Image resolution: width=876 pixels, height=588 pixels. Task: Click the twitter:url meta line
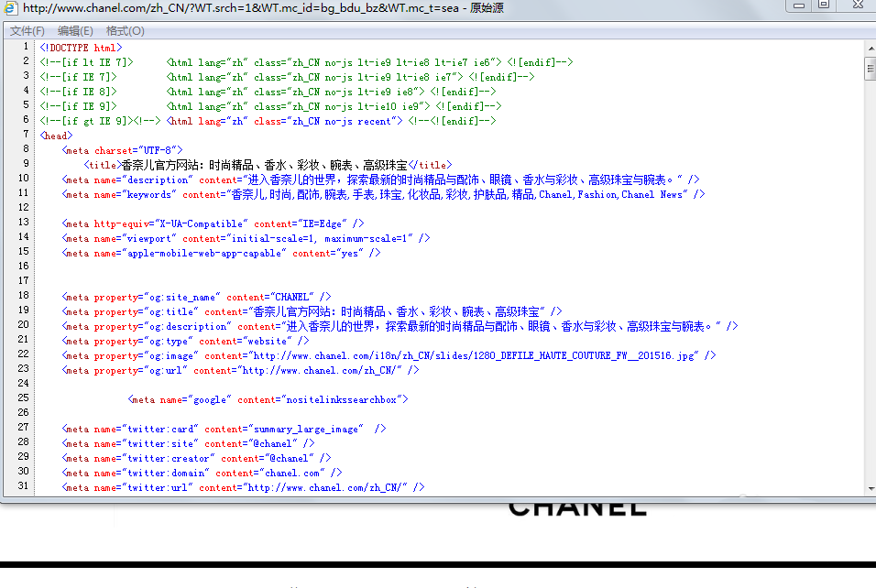tap(243, 487)
